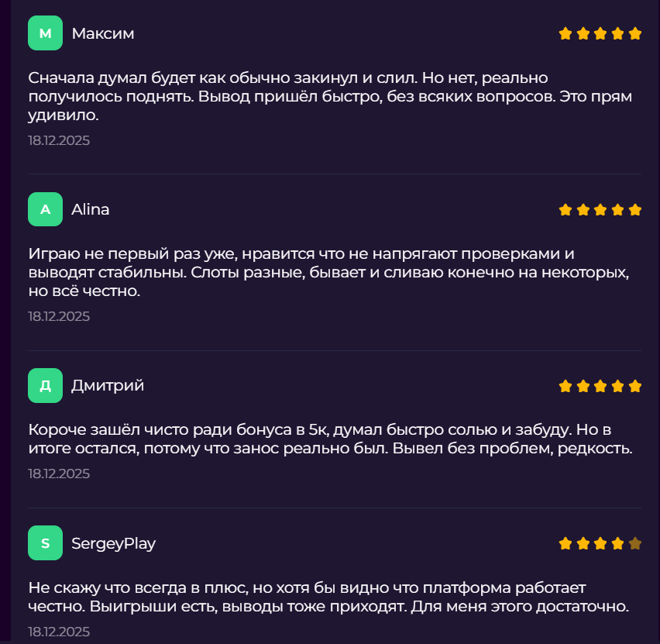Click the date under Максим's review

click(59, 140)
